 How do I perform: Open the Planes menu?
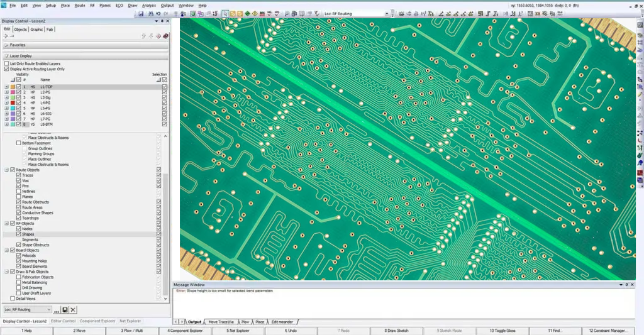105,5
